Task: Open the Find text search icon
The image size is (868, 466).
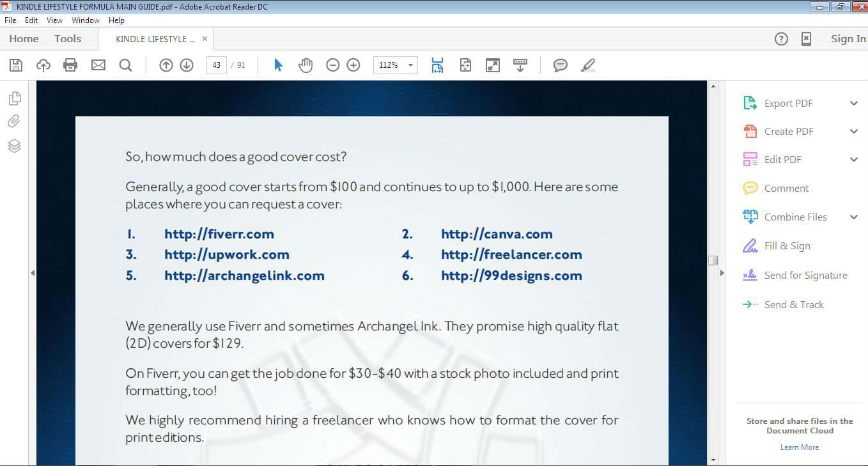Action: coord(125,65)
